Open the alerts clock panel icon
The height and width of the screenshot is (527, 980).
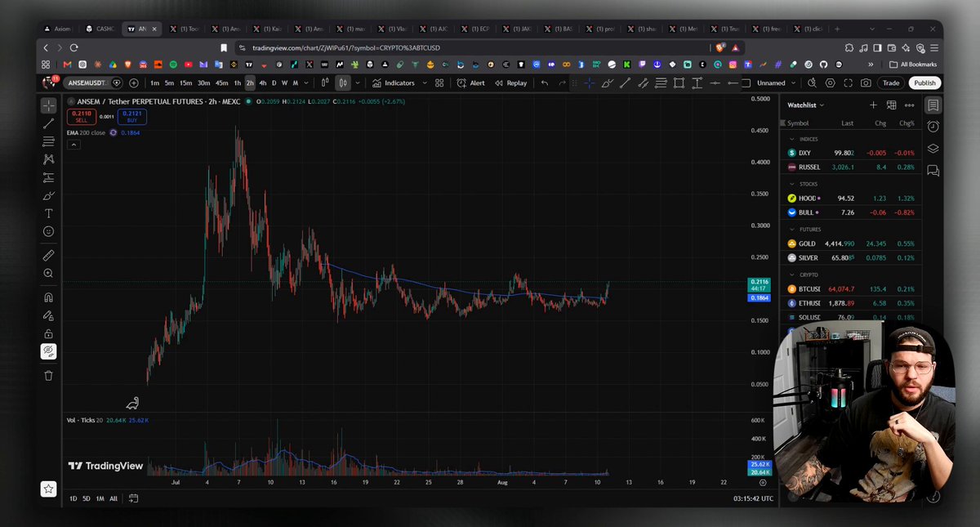tap(933, 127)
